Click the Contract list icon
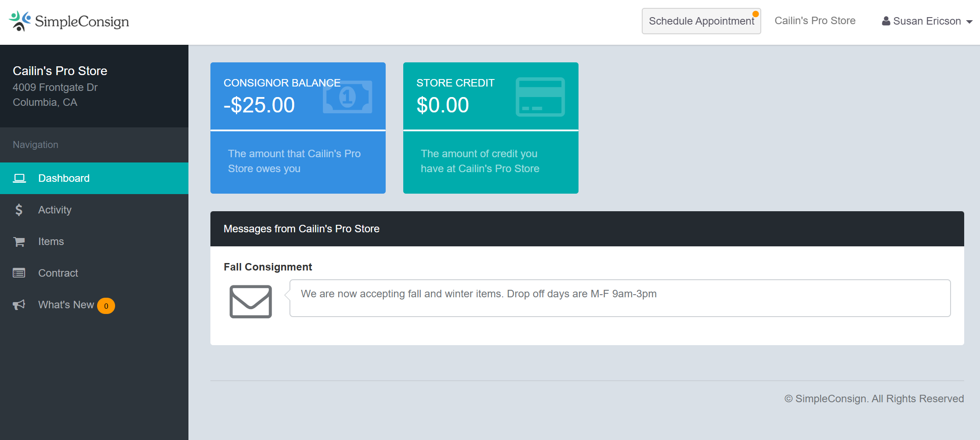Image resolution: width=980 pixels, height=440 pixels. tap(19, 273)
